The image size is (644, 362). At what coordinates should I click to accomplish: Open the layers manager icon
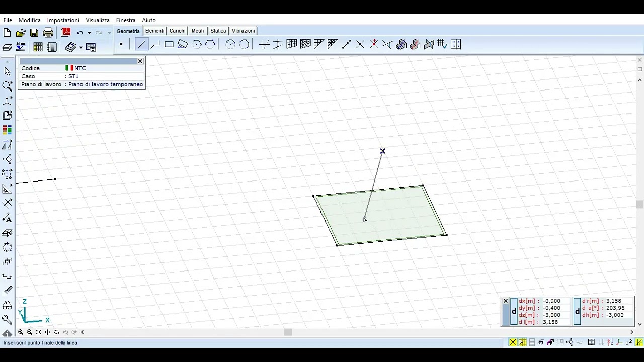(x=7, y=47)
